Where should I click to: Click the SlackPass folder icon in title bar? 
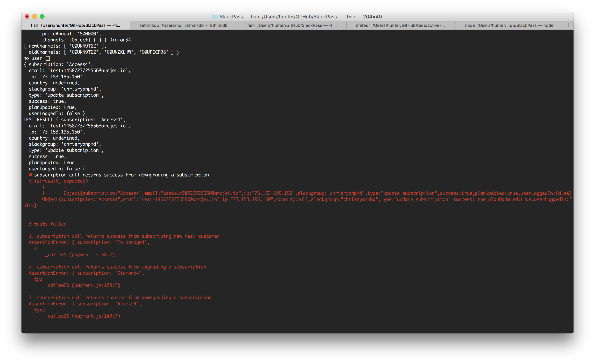pyautogui.click(x=215, y=17)
